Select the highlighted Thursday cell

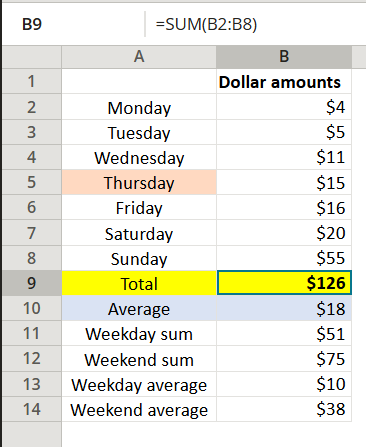point(139,182)
